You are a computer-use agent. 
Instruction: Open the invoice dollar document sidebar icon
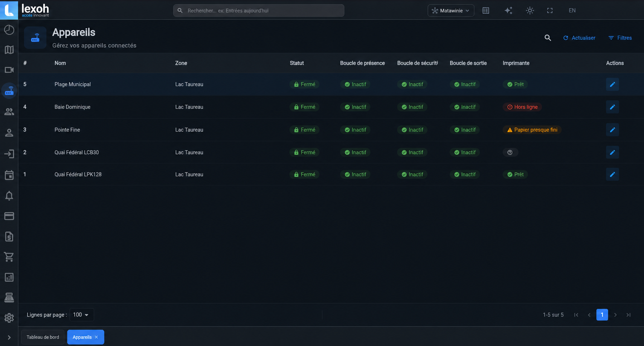pos(9,236)
